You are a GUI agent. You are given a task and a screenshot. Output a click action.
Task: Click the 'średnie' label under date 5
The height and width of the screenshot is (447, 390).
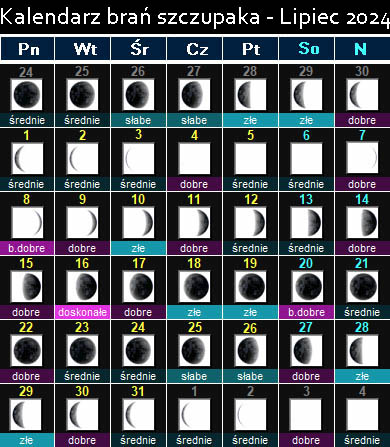[250, 184]
